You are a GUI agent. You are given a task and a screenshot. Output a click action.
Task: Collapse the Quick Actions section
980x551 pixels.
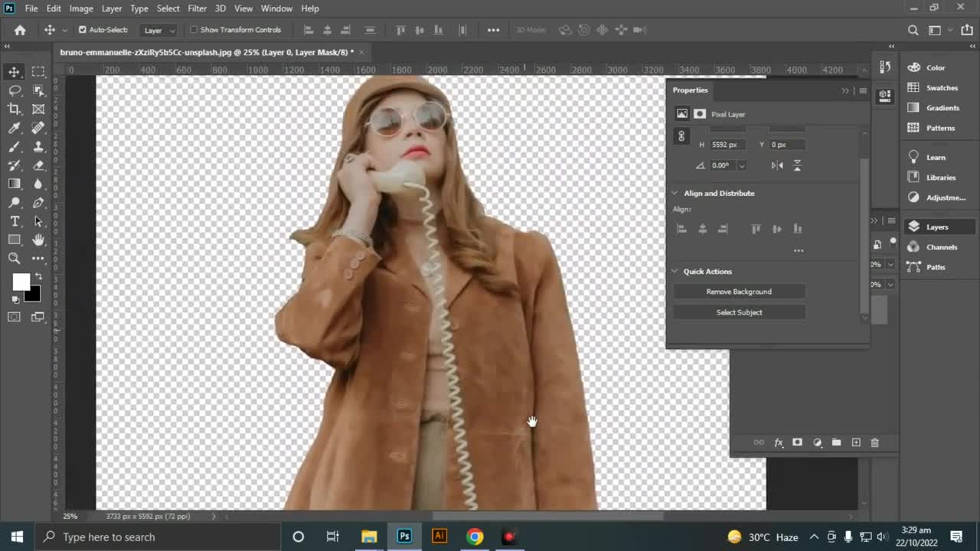[675, 271]
